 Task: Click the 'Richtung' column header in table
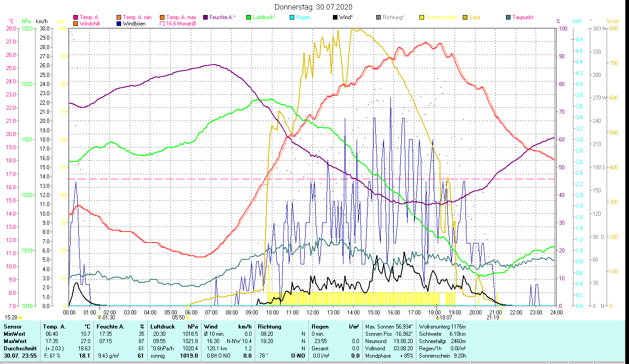(x=270, y=327)
